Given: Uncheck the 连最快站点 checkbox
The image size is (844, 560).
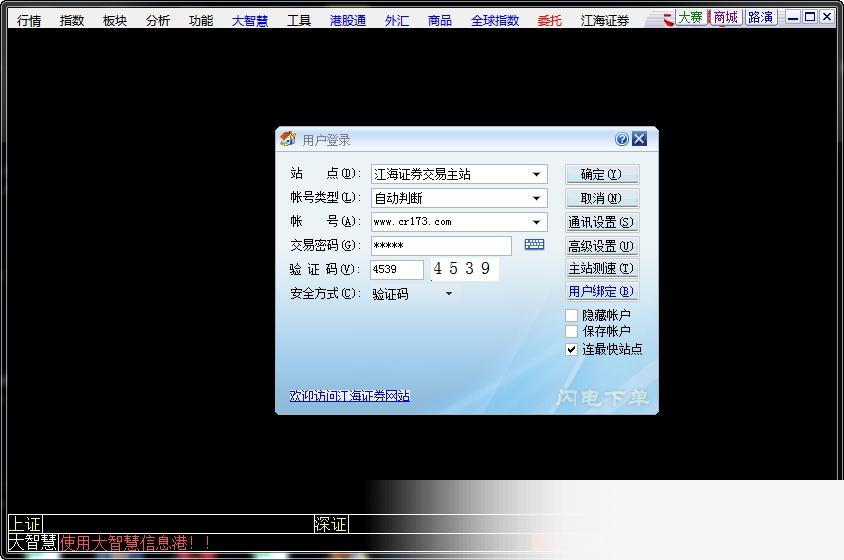Looking at the screenshot, I should tap(571, 349).
